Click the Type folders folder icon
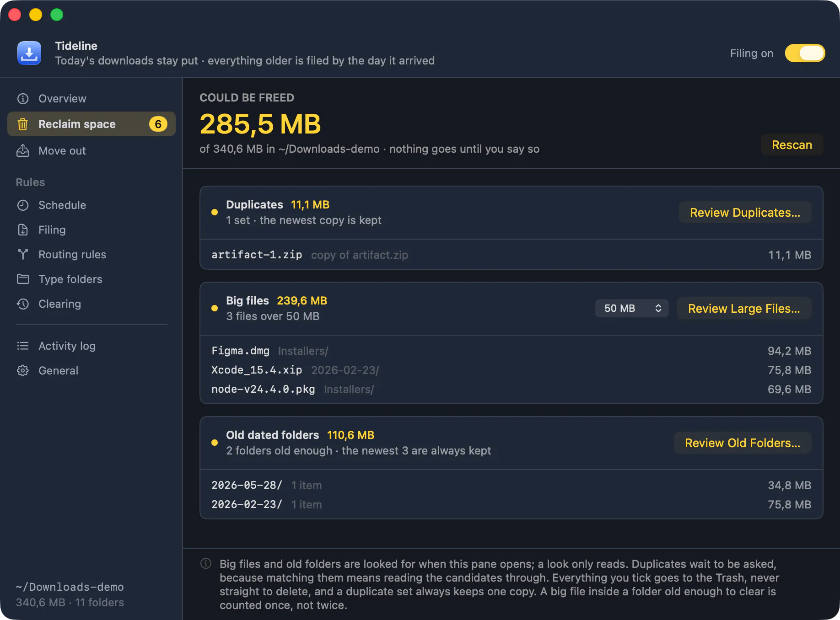Image resolution: width=840 pixels, height=620 pixels. [x=23, y=279]
